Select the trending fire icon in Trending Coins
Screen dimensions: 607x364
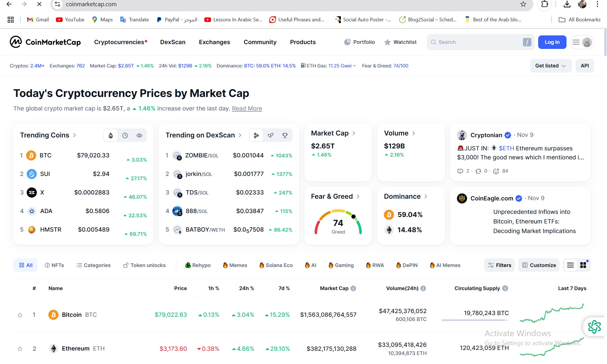point(111,135)
